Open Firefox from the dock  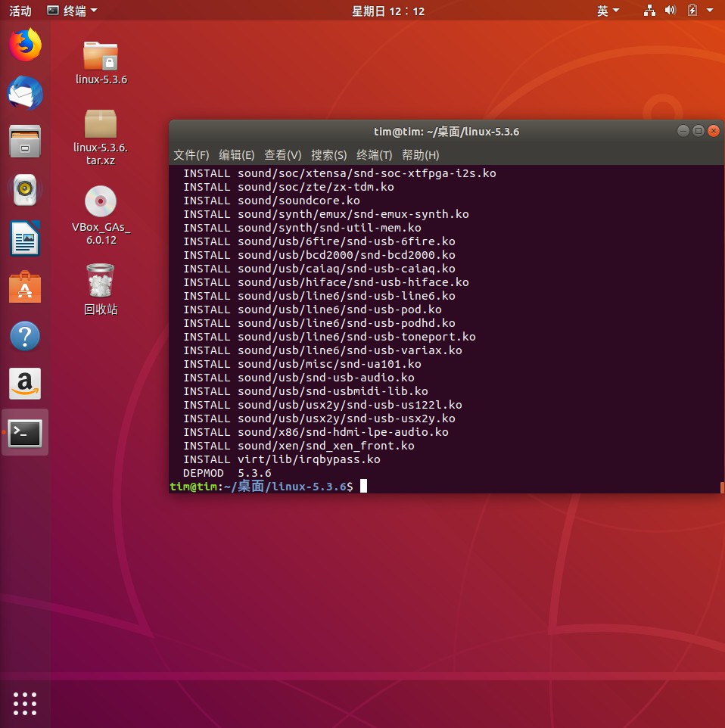point(25,45)
